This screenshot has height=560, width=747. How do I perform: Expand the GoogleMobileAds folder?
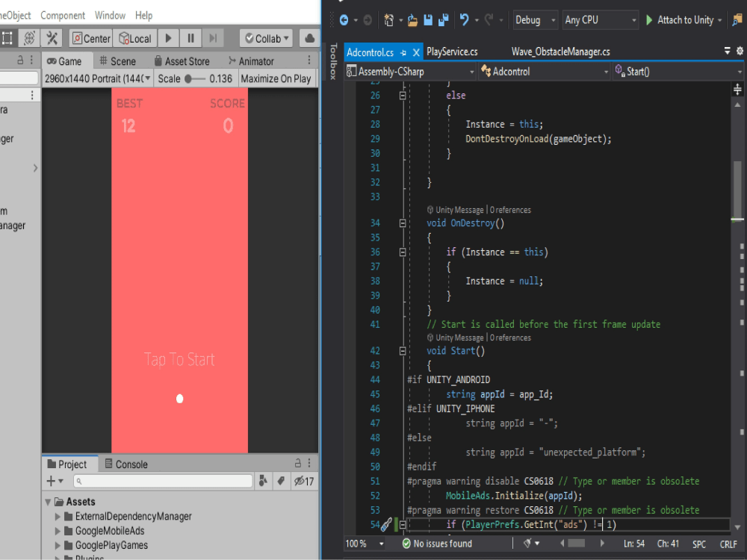58,531
